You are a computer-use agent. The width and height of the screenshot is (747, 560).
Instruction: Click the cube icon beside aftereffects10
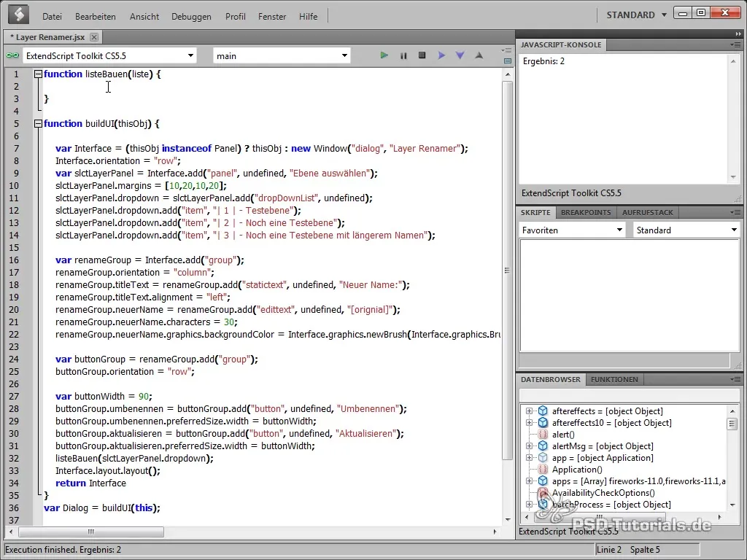(543, 422)
